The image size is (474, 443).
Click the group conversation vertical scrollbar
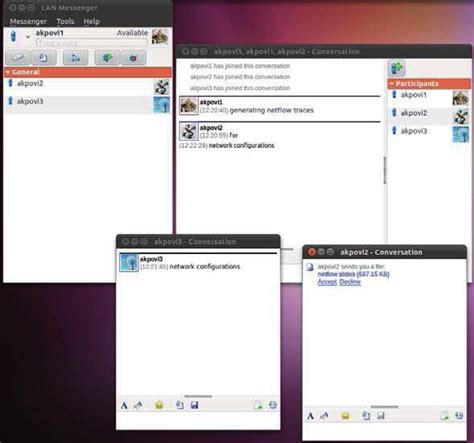point(385,170)
